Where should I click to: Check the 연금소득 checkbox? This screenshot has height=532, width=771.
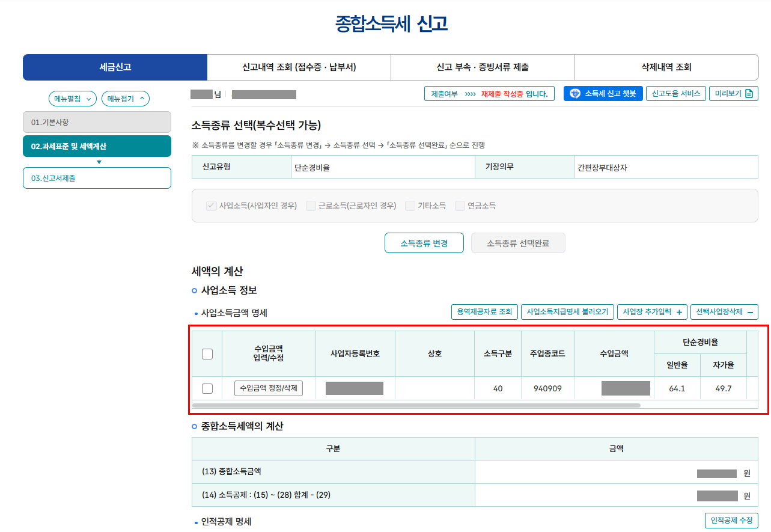459,206
